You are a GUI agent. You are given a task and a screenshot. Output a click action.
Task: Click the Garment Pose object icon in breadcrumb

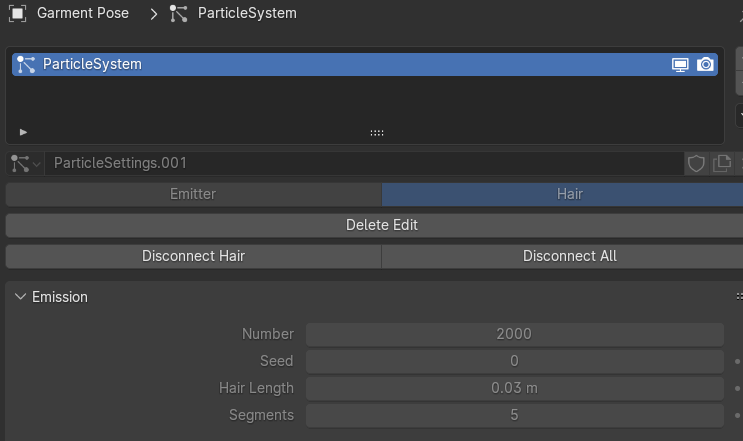pyautogui.click(x=16, y=14)
